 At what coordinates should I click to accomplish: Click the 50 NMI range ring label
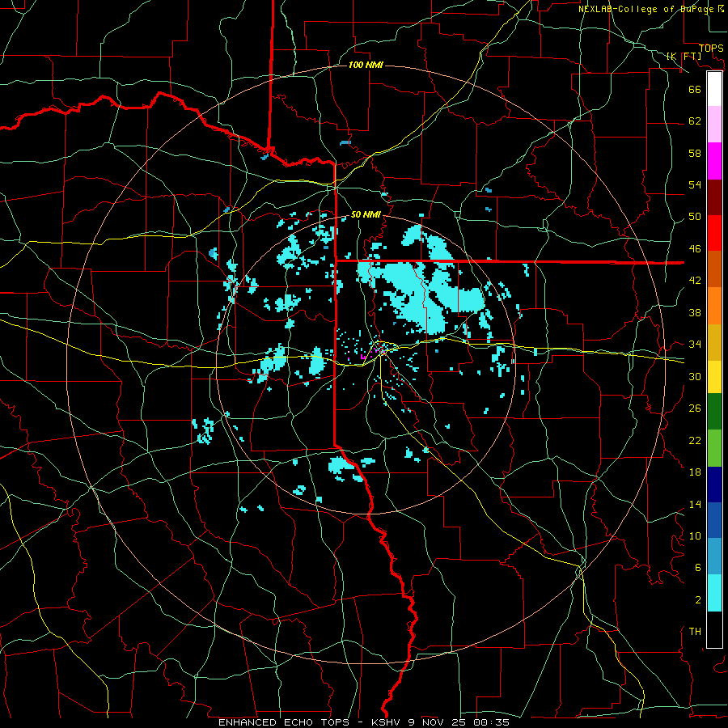(x=366, y=214)
